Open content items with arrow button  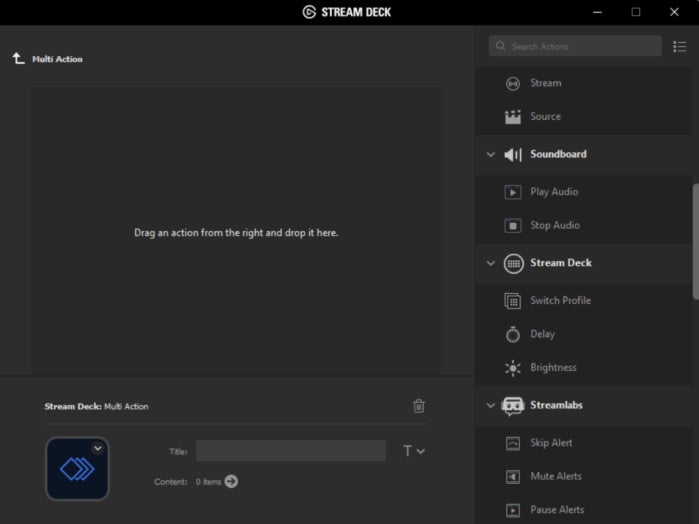231,481
